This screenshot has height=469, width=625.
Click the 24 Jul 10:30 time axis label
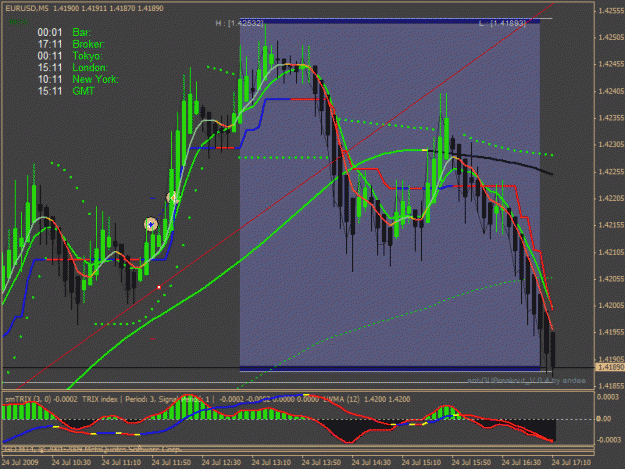tap(71, 463)
